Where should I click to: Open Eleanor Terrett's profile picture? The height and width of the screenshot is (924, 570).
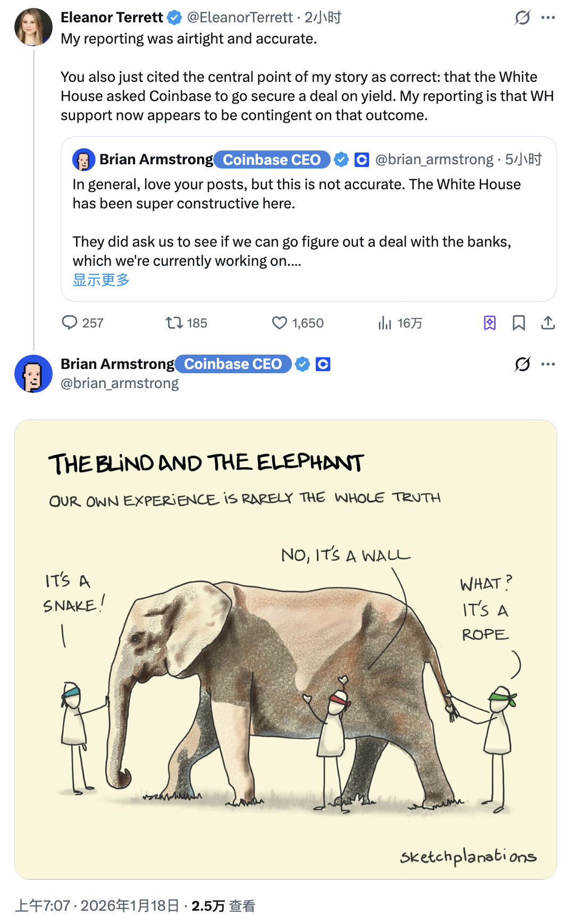point(33,27)
